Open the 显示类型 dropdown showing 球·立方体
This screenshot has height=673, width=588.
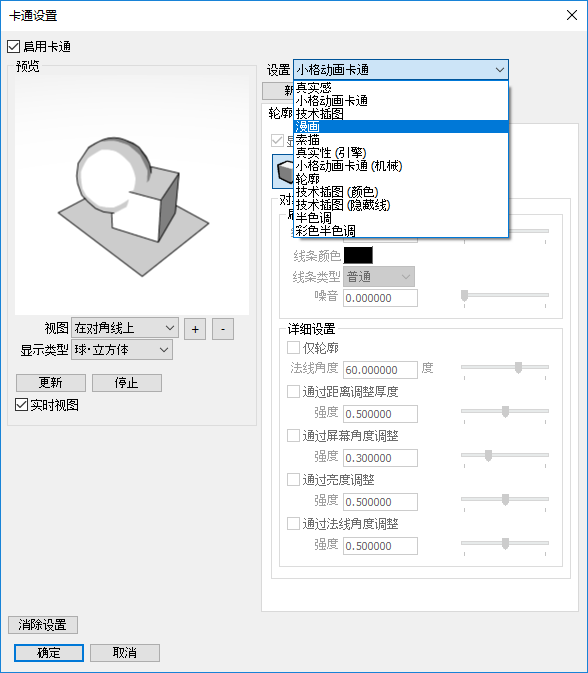122,350
